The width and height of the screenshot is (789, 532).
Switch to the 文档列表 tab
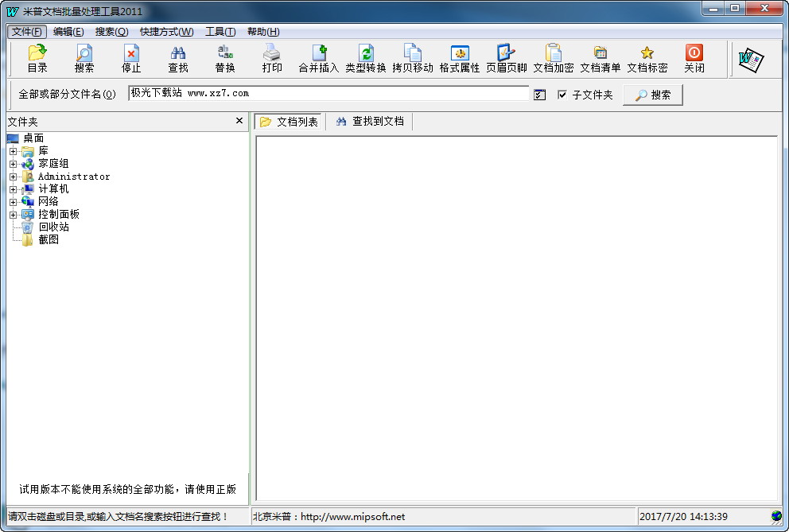click(289, 122)
